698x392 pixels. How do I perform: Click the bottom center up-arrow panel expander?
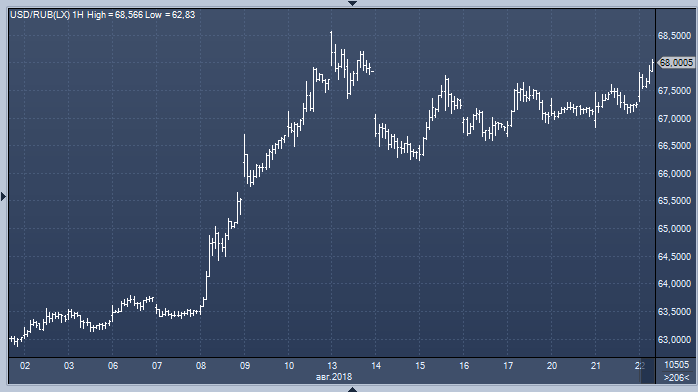point(352,389)
